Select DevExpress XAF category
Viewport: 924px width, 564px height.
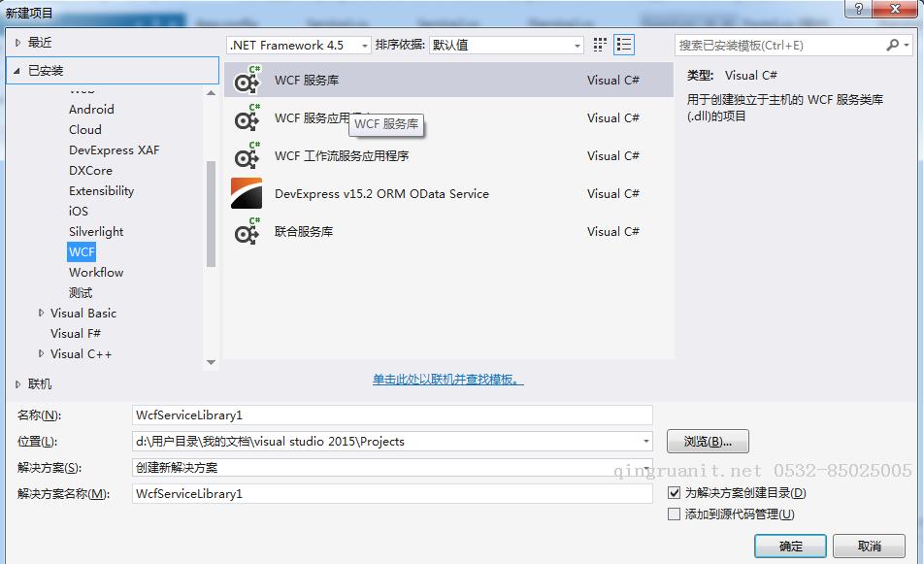(x=114, y=149)
